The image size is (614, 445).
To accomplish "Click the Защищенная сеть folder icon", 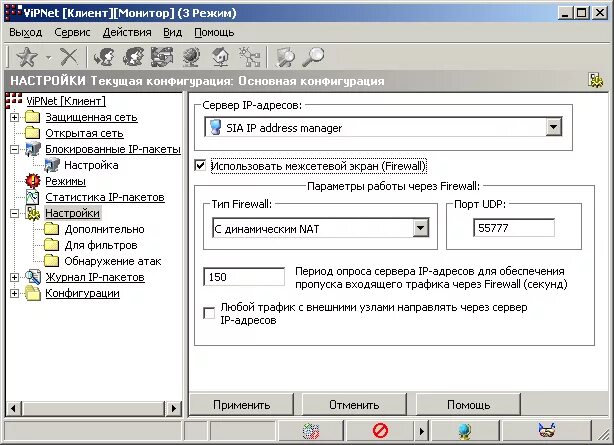I will [33, 117].
